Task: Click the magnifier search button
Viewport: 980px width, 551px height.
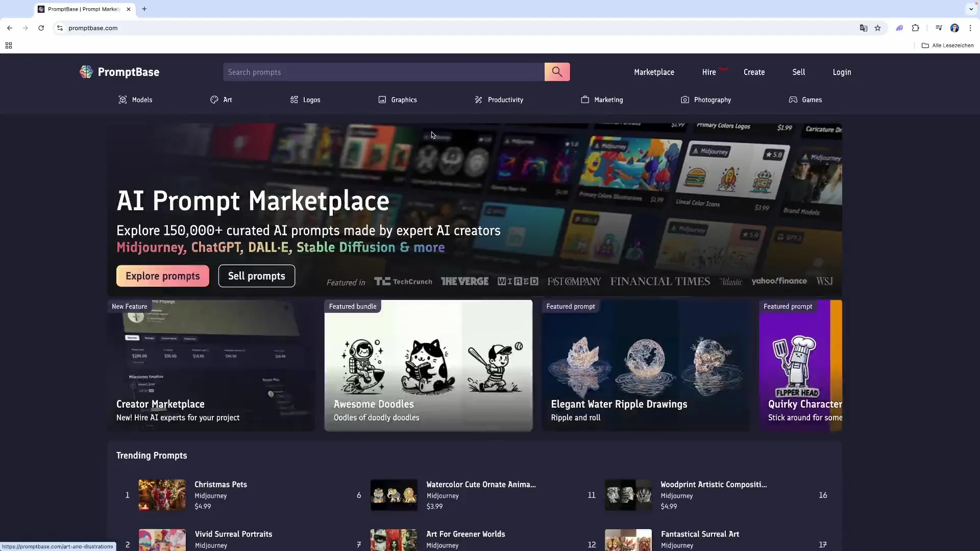Action: tap(557, 72)
